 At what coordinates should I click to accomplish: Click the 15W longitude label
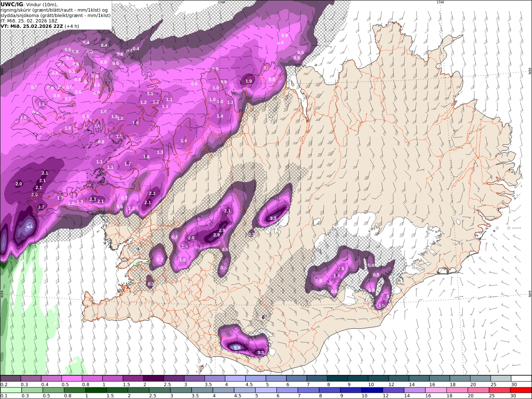pyautogui.click(x=440, y=2)
